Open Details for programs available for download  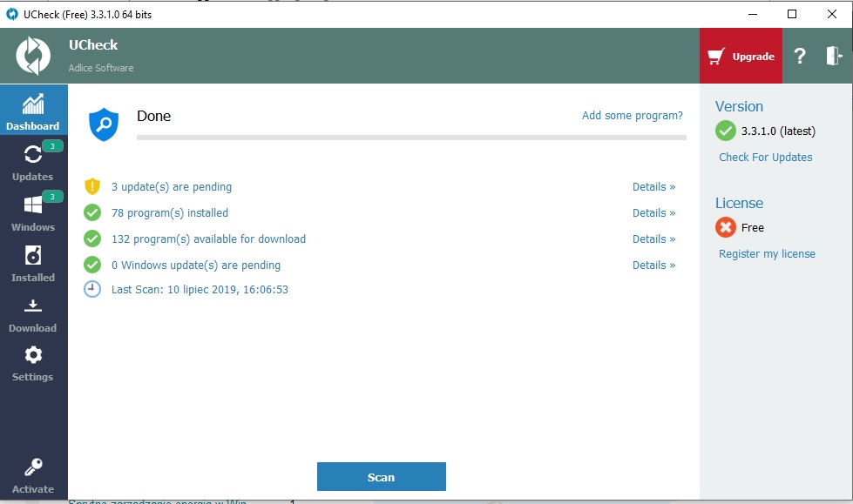[x=653, y=239]
